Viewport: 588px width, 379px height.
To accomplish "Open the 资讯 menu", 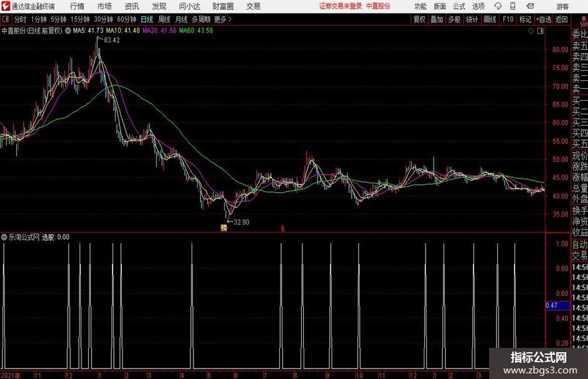I will [132, 6].
